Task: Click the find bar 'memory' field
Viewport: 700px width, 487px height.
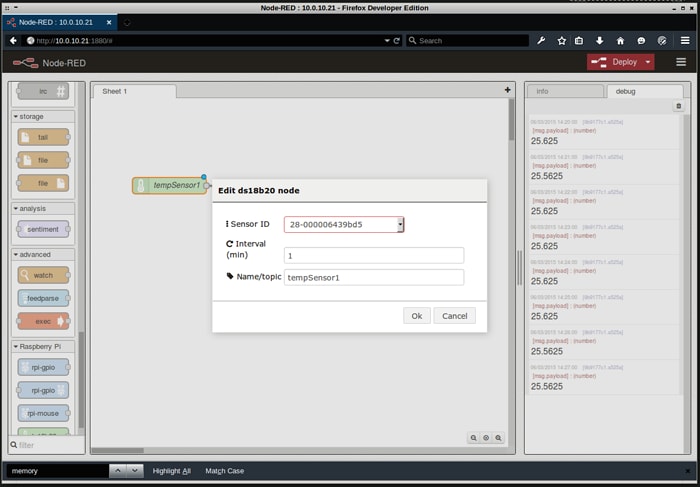Action: [x=57, y=470]
